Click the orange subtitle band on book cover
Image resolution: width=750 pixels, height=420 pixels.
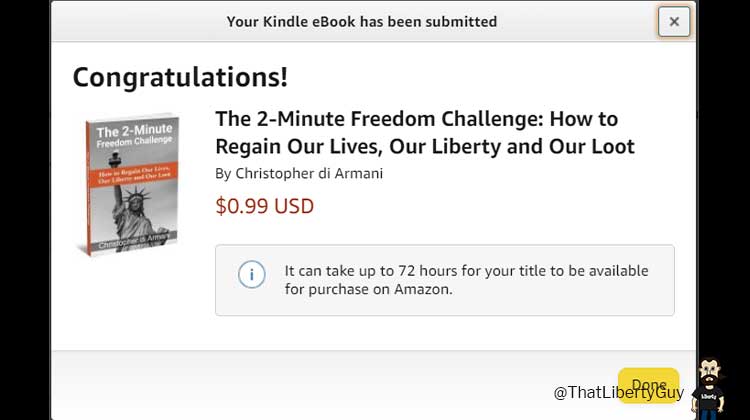pos(133,174)
